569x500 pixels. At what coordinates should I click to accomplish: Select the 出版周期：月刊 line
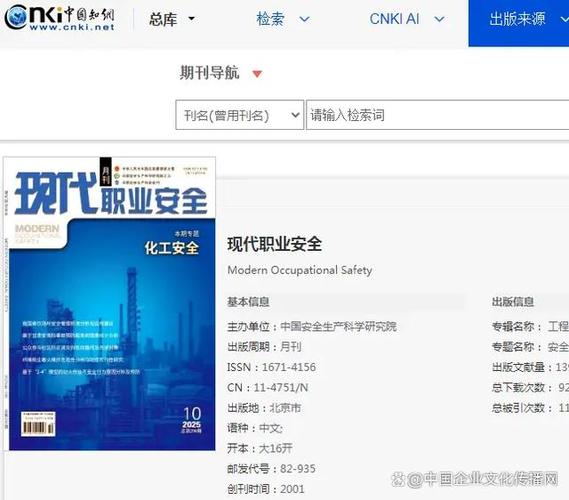point(264,347)
